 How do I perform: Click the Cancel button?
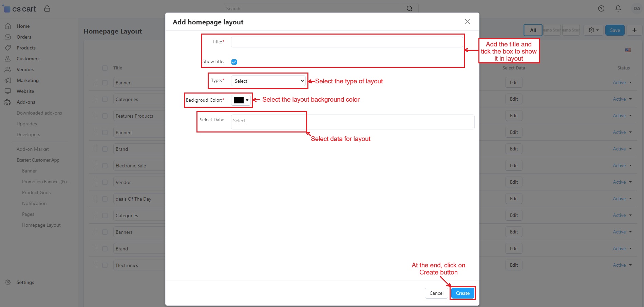coord(436,293)
